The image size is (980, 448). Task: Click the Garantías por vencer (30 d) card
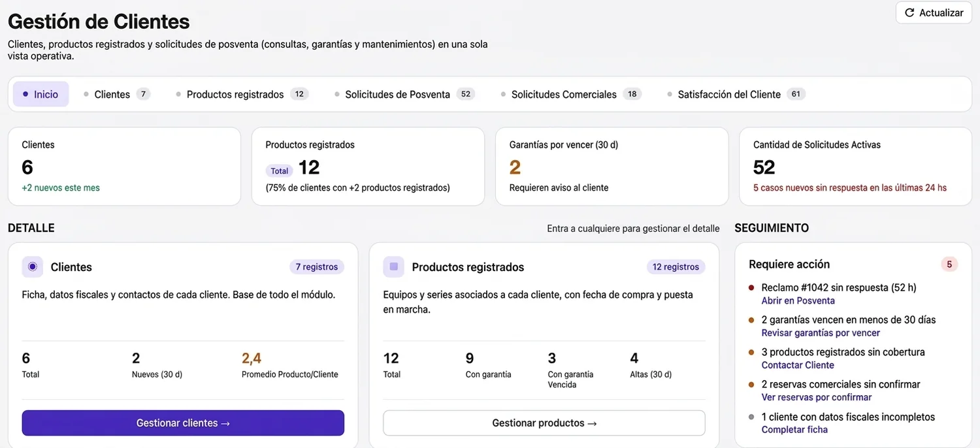point(612,167)
